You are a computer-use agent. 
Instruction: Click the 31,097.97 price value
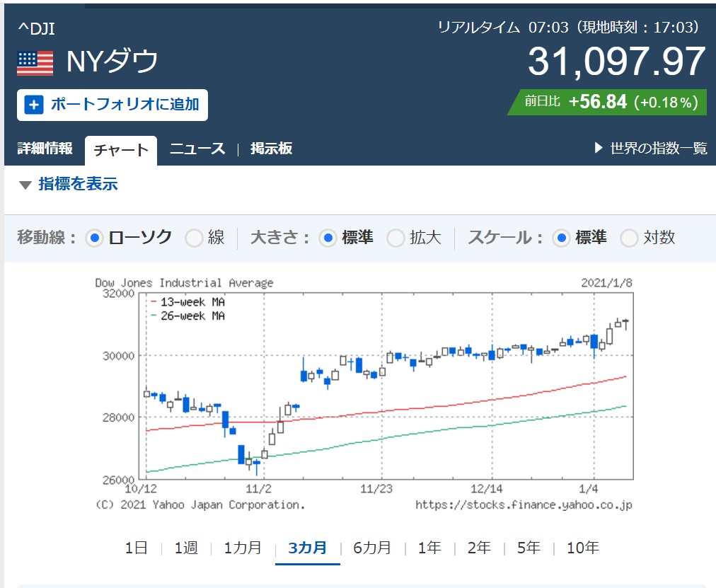click(617, 62)
